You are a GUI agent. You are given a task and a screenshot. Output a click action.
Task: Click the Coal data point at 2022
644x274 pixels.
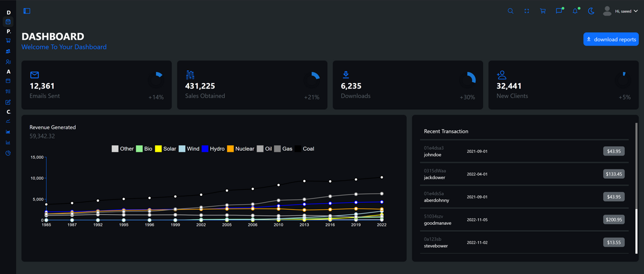[x=382, y=177]
